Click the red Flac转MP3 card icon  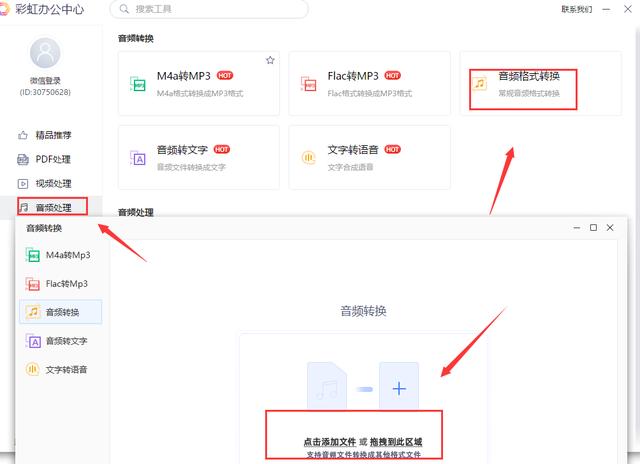[x=309, y=84]
